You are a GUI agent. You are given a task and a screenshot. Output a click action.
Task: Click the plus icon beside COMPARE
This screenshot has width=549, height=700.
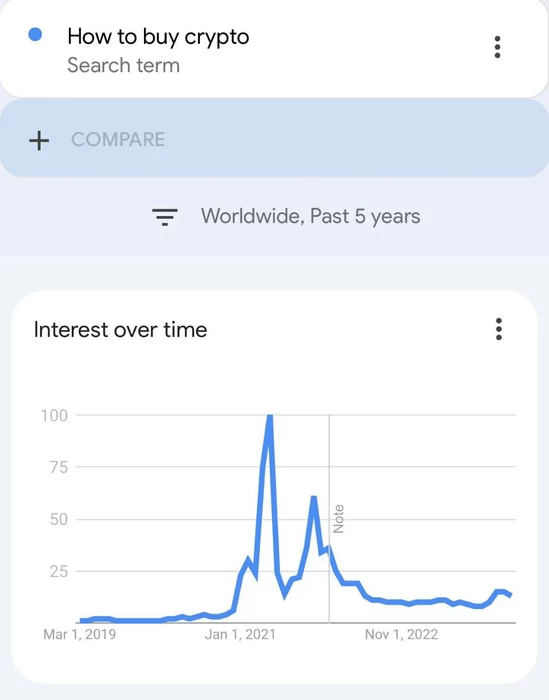(39, 140)
